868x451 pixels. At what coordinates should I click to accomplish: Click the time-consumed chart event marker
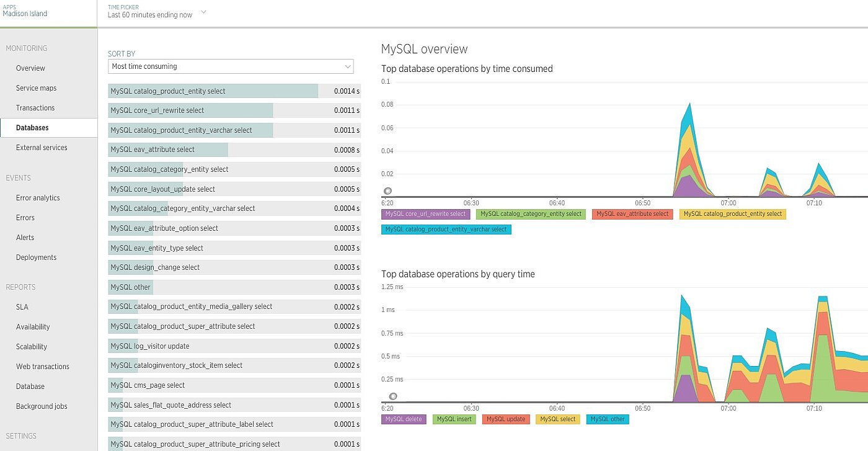(x=387, y=191)
